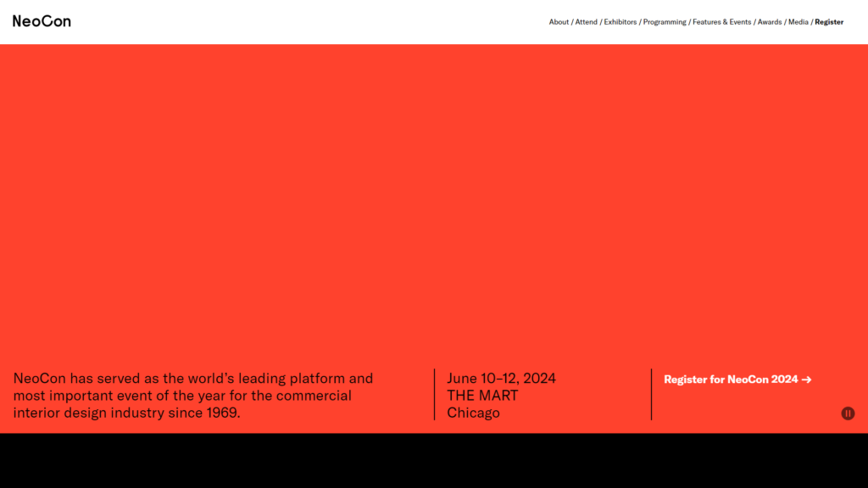Open the Awards page
The height and width of the screenshot is (488, 868).
[x=770, y=22]
